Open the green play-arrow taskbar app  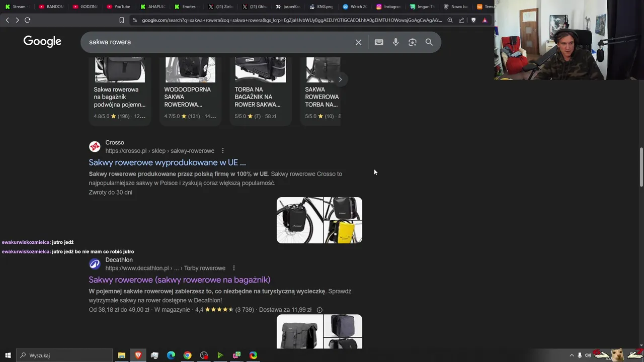coord(220,355)
